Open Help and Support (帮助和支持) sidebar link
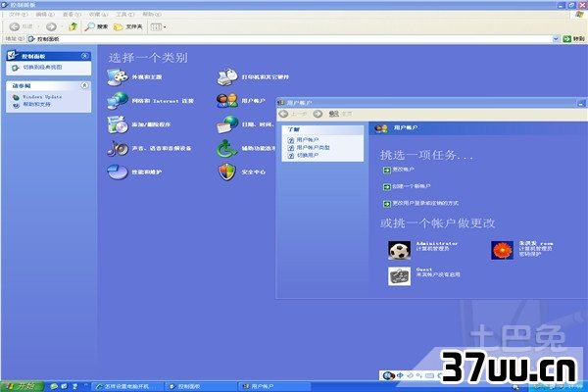This screenshot has height=392, width=588. coord(37,104)
